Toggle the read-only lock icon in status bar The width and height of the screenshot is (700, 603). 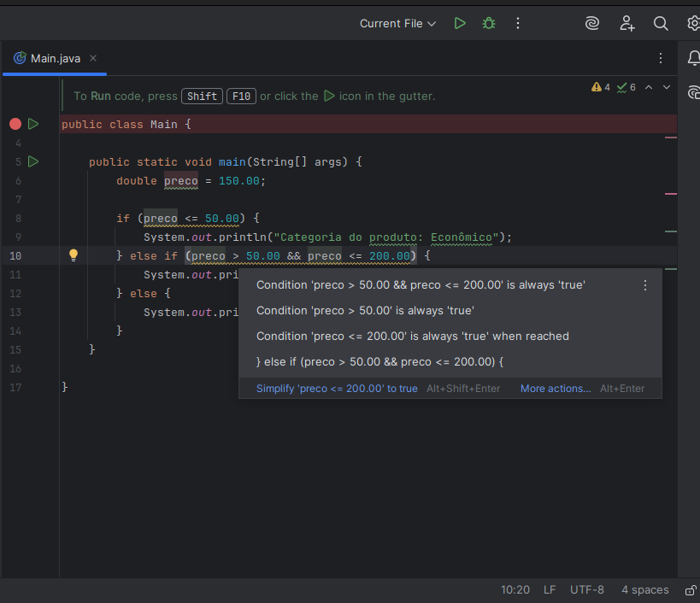(x=691, y=590)
